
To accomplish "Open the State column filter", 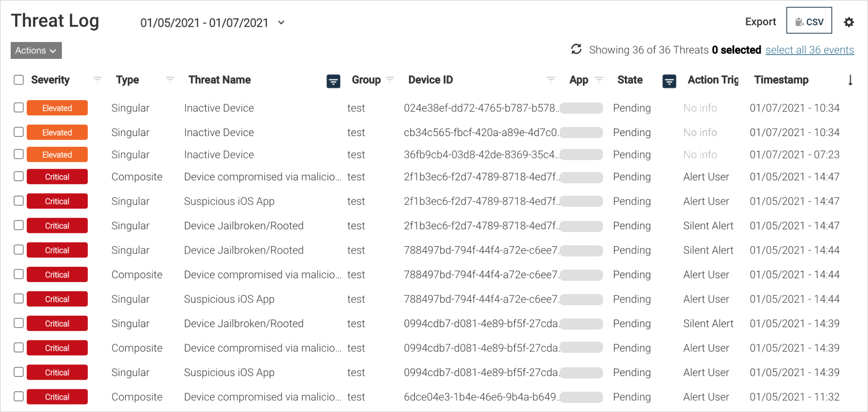I will [670, 81].
